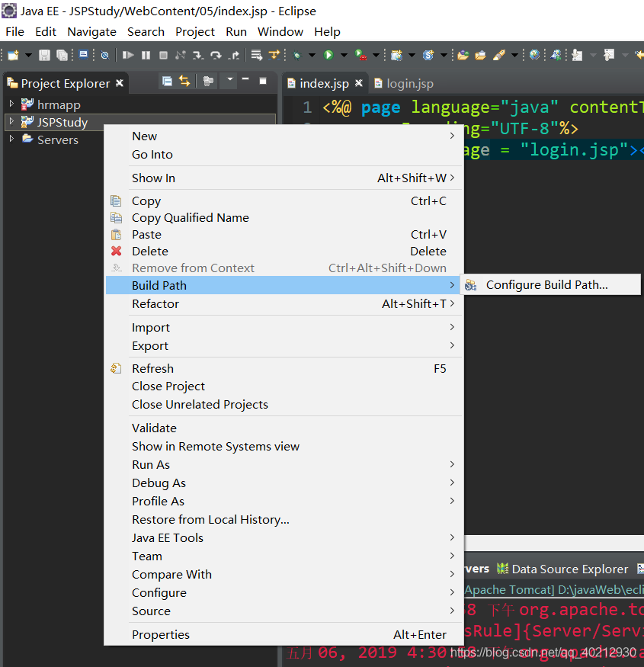Open the New wizard dropdown arrow

click(x=28, y=55)
